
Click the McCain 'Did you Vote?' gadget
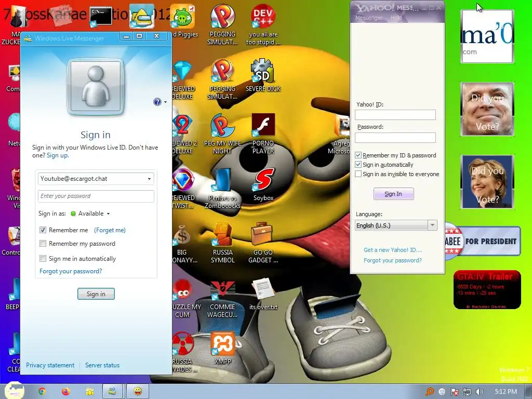[x=487, y=109]
